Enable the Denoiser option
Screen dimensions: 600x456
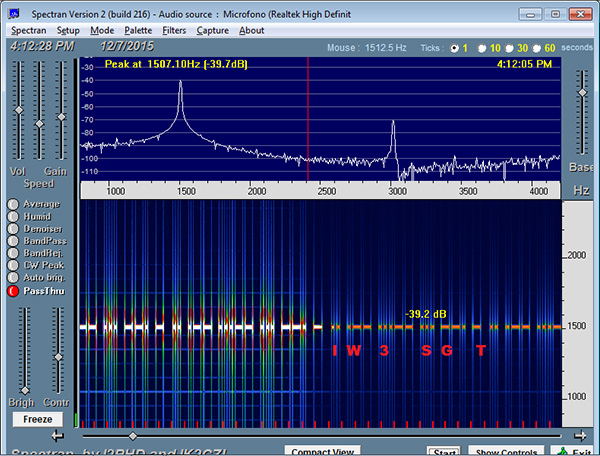[13, 229]
